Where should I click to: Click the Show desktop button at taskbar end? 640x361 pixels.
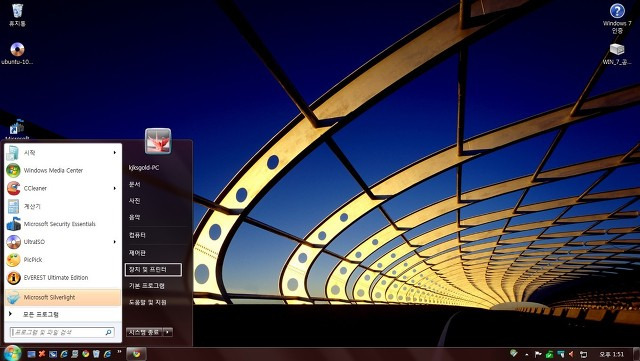(636, 354)
